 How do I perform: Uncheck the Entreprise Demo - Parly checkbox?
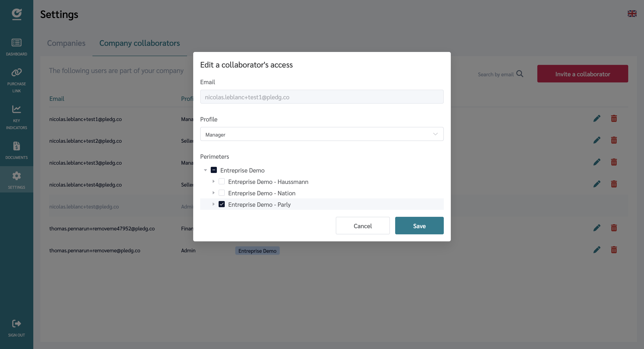click(x=221, y=204)
